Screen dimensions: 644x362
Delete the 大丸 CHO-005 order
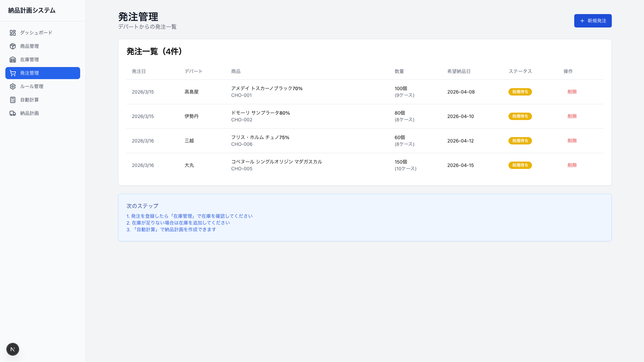[572, 165]
